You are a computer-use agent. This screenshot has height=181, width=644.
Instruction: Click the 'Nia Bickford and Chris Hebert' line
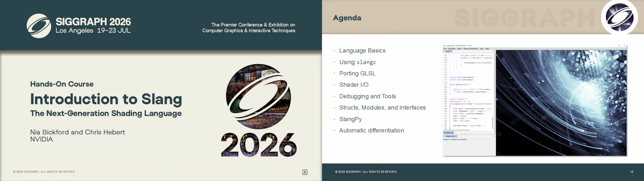coord(77,132)
